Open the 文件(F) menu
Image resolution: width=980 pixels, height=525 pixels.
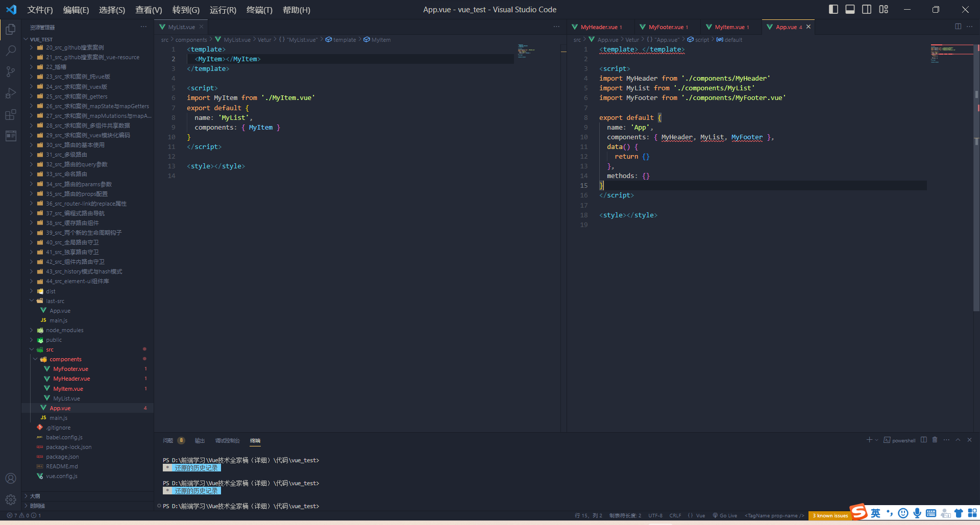click(40, 10)
